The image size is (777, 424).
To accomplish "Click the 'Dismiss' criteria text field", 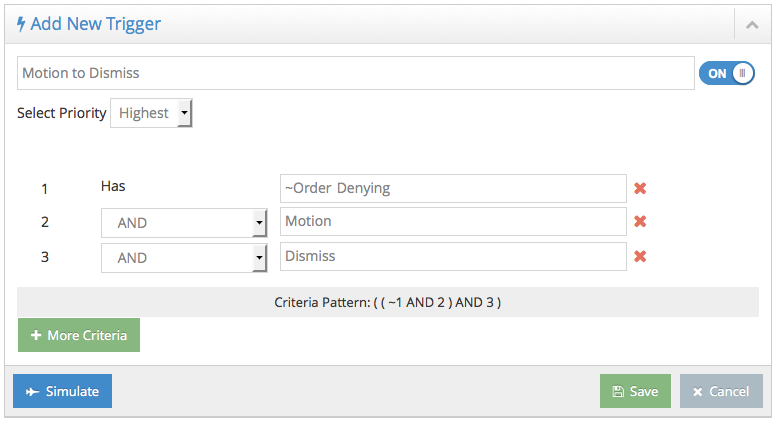I will [x=453, y=256].
